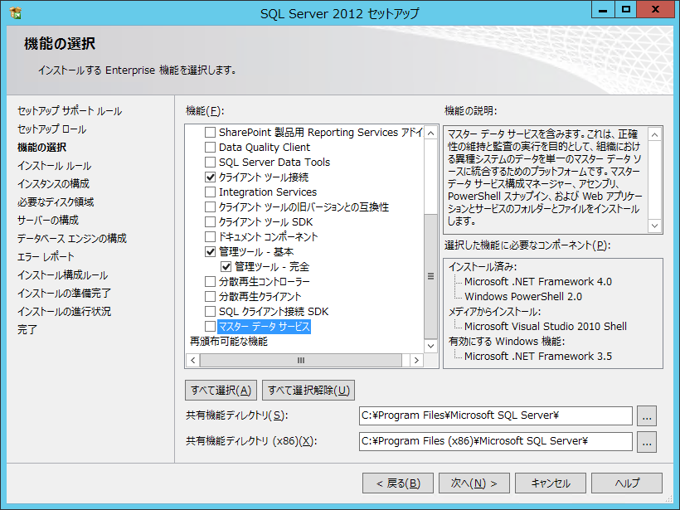Screen dimensions: 680x510
Task: Check the マスター データ サービス checkbox
Action: pos(210,327)
